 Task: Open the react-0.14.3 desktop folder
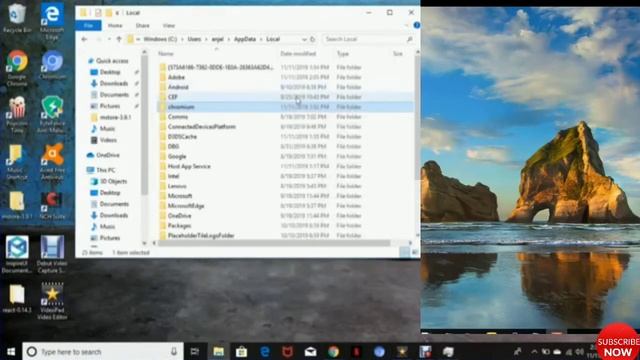(x=17, y=298)
